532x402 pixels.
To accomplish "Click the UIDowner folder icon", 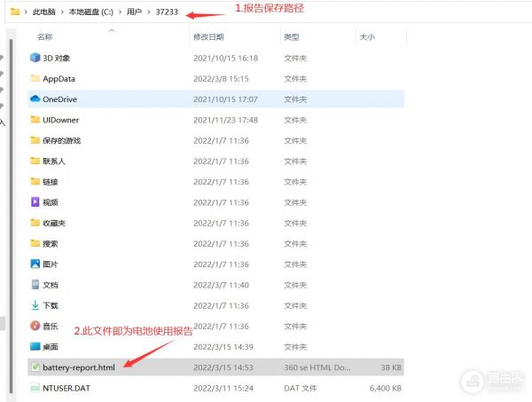I will (35, 119).
